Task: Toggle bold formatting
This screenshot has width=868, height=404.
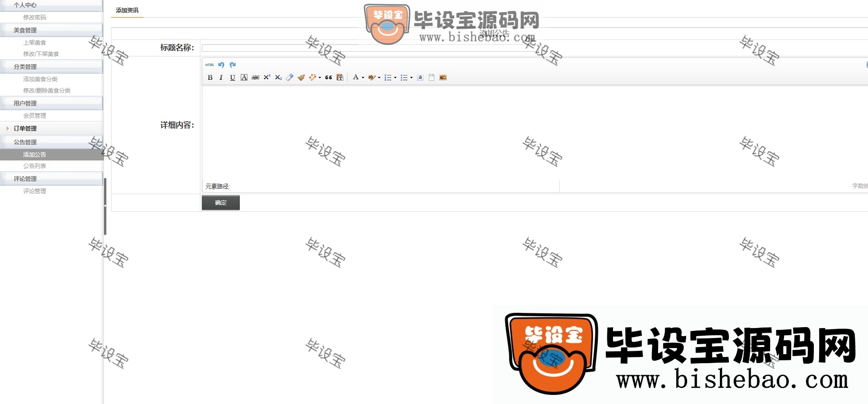Action: point(210,77)
